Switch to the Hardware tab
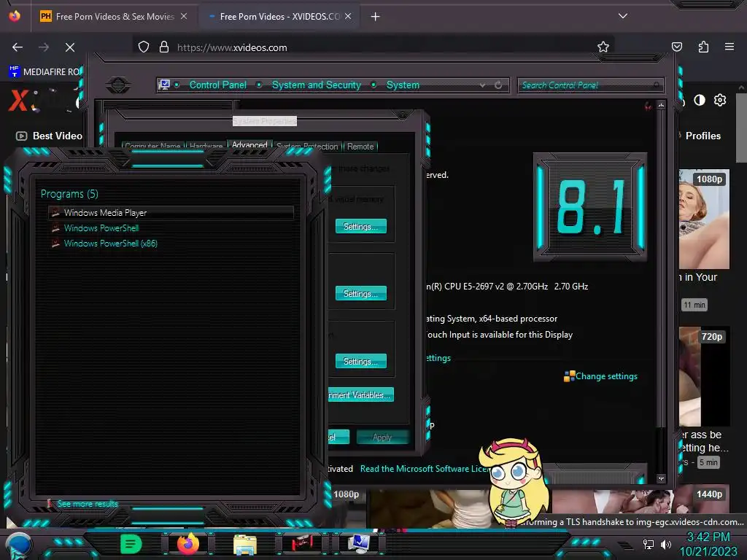 coord(206,146)
